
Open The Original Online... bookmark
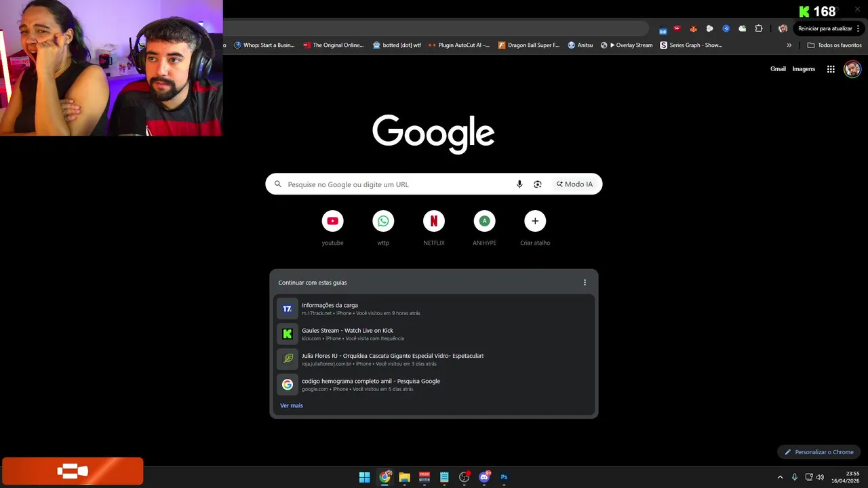point(334,45)
